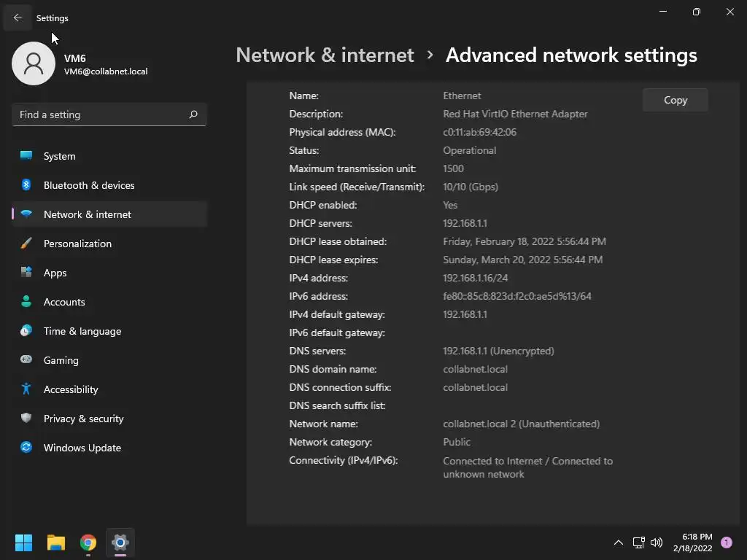Click the Personalization paintbrush icon

[26, 244]
